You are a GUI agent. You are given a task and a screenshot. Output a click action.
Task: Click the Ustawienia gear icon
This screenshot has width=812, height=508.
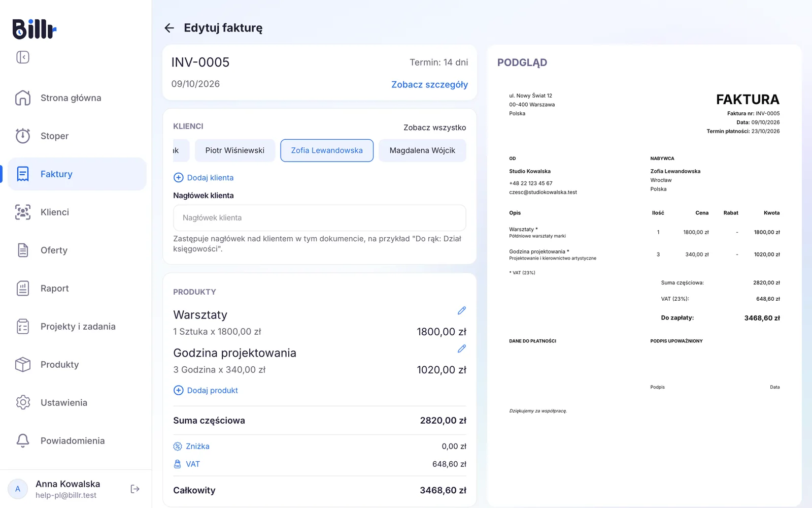coord(23,402)
